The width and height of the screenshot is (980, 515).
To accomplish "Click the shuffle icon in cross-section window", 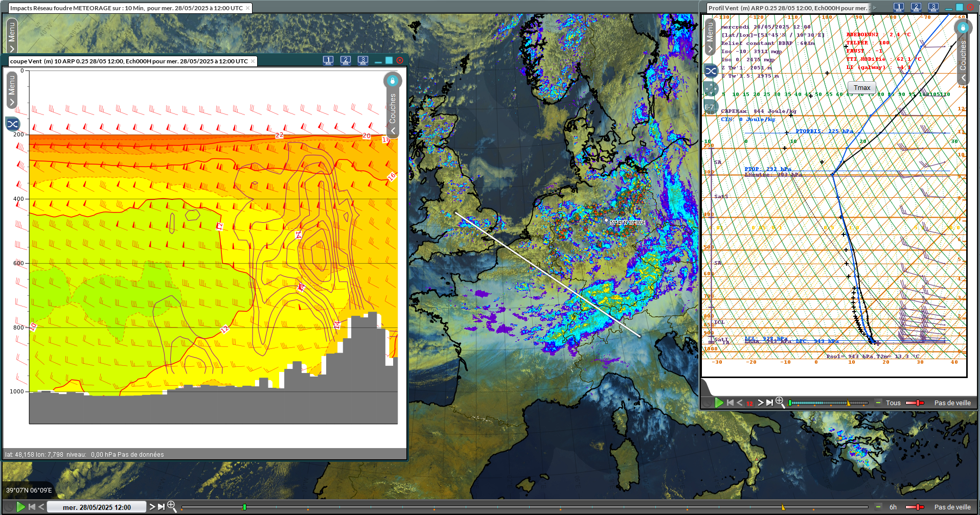I will (x=13, y=124).
